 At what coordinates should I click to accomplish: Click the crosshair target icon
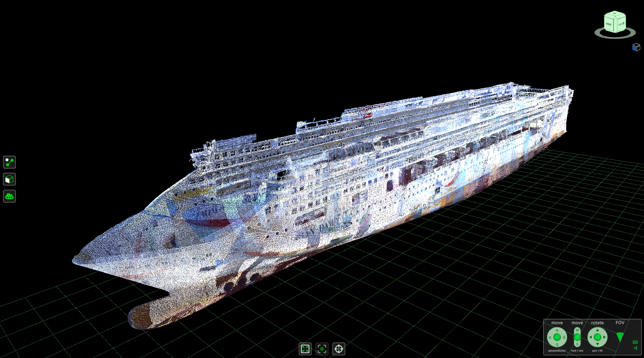339,350
